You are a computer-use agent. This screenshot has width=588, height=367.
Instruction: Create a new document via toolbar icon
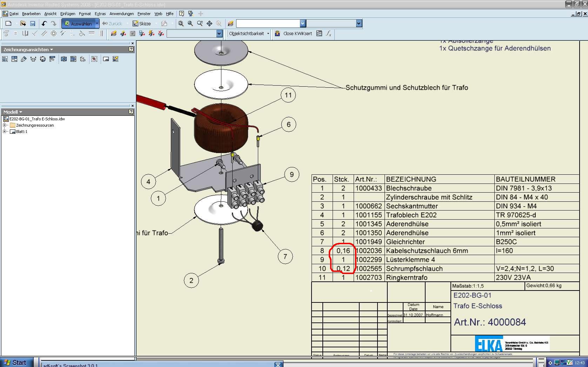point(8,24)
